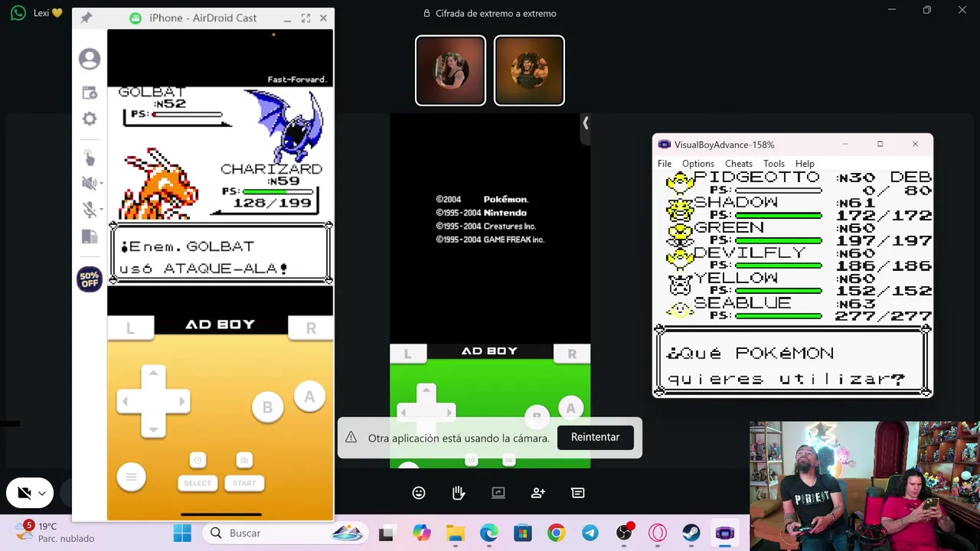Open Steam from the taskbar
Viewport: 980px width, 551px height.
(691, 533)
